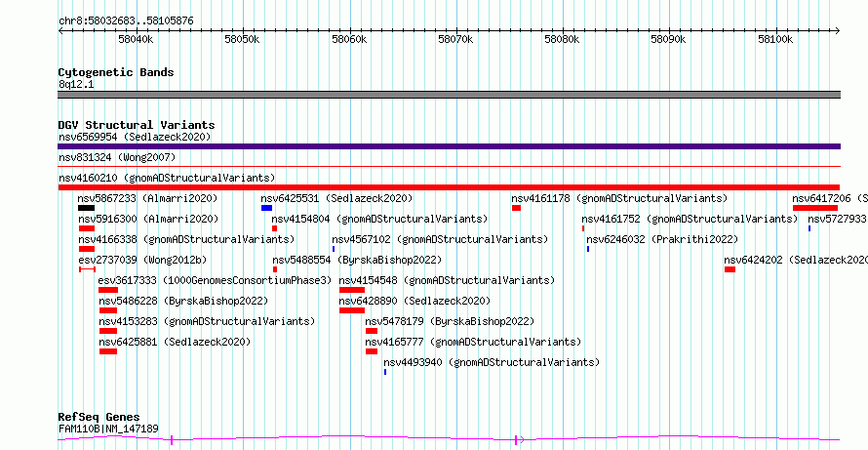Click the blue mark under nsv5727933
868x450 pixels.
pos(809,228)
